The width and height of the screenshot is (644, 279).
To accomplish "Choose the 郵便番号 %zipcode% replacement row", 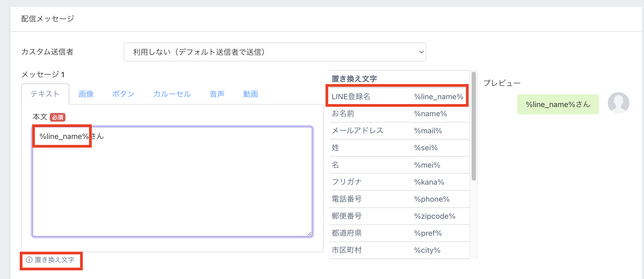I will pos(399,216).
